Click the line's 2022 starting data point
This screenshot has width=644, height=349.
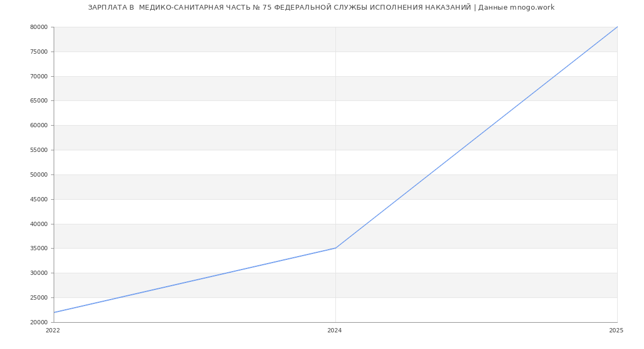click(x=54, y=312)
